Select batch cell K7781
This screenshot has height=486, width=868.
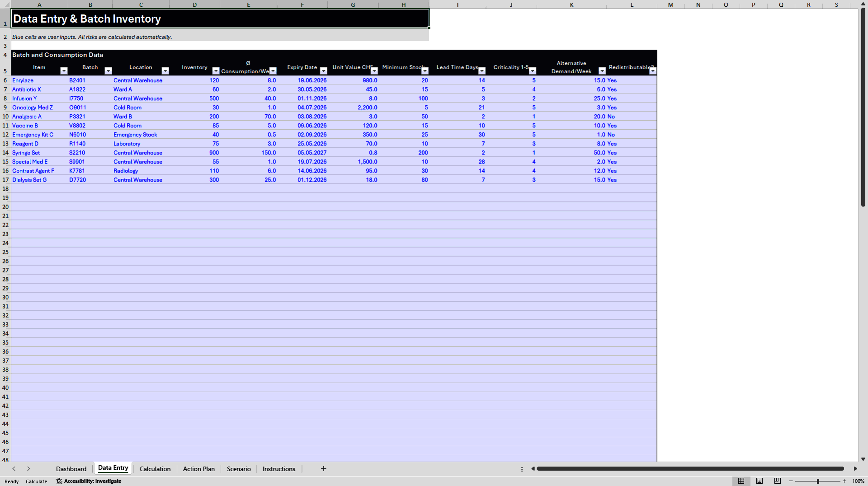[x=90, y=171]
